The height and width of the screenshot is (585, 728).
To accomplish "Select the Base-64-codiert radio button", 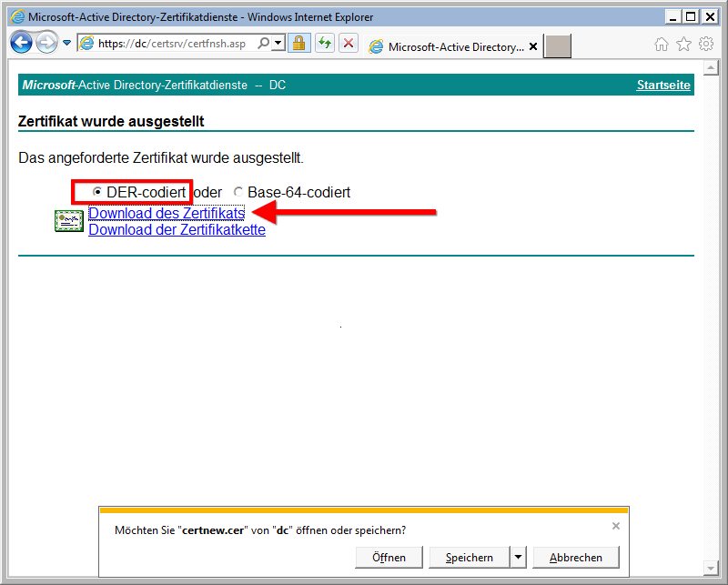I will coord(238,193).
